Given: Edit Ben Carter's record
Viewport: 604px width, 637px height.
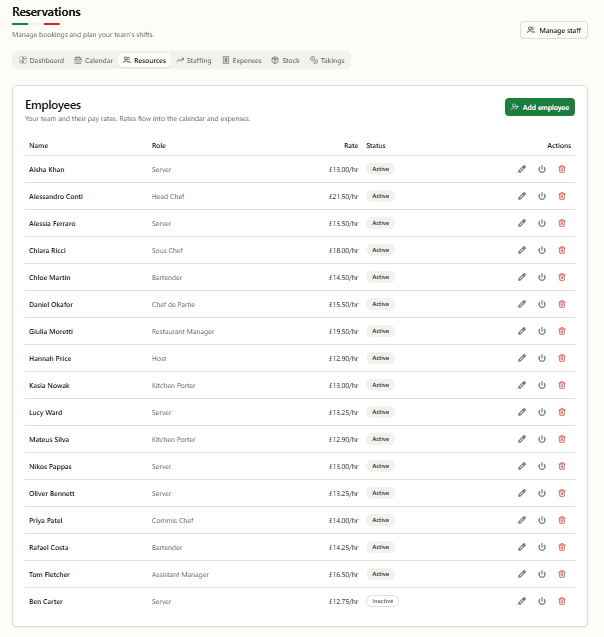Looking at the screenshot, I should point(522,601).
